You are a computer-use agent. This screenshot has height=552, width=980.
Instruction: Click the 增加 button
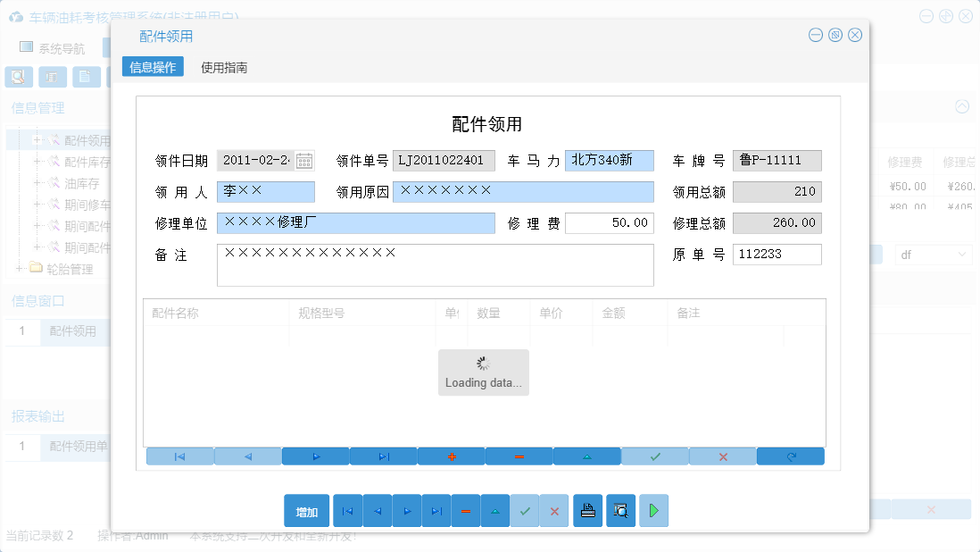point(306,510)
